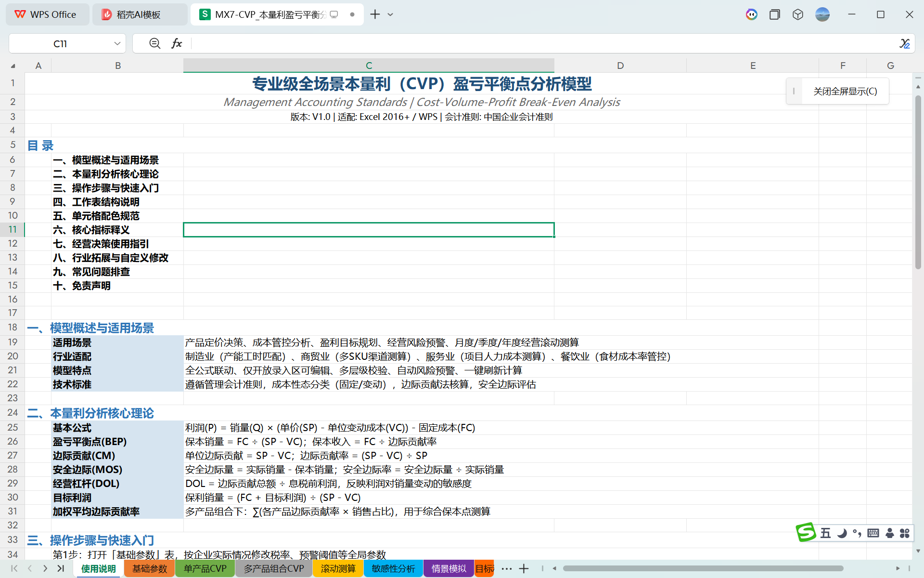Click the 盈亏平衡点(BEP) label cell
The image size is (924, 578).
pyautogui.click(x=117, y=442)
